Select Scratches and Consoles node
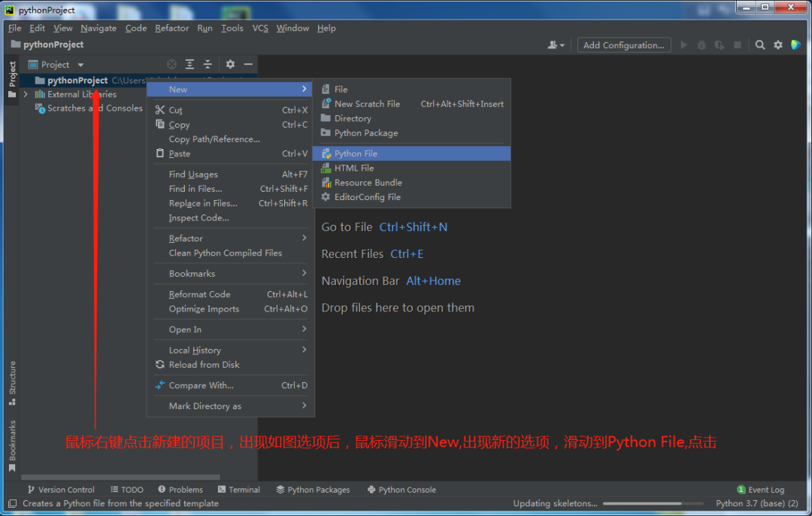This screenshot has height=516, width=812. (x=89, y=108)
